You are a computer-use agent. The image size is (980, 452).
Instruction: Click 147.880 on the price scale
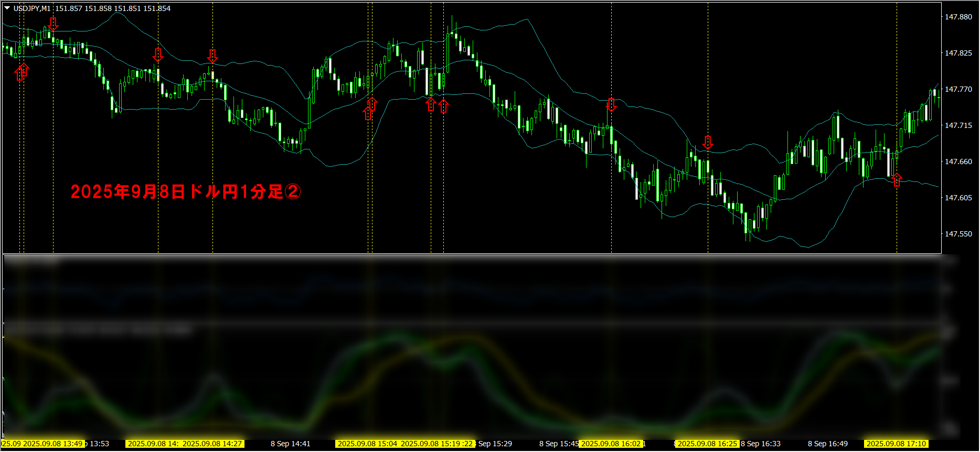tap(958, 17)
